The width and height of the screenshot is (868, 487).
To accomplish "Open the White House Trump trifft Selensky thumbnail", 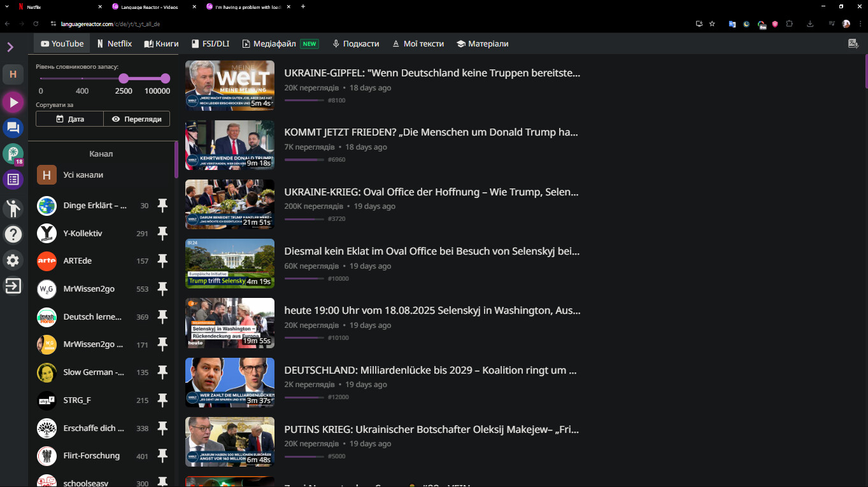I will (x=229, y=264).
